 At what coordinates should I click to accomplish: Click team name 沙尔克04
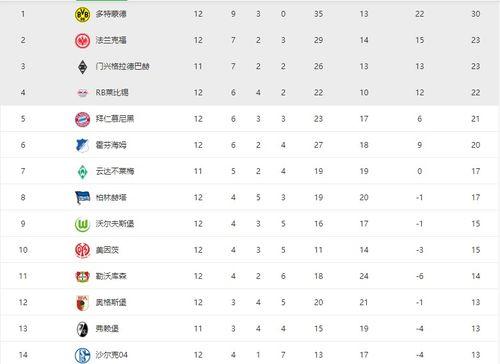point(112,355)
